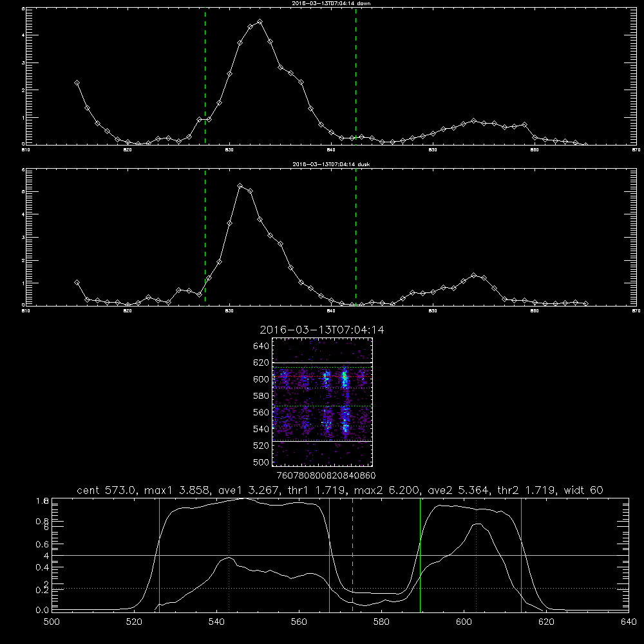This screenshot has height=644, width=644.
Task: Click the second plot title ending in 'dusk'
Action: click(x=331, y=164)
